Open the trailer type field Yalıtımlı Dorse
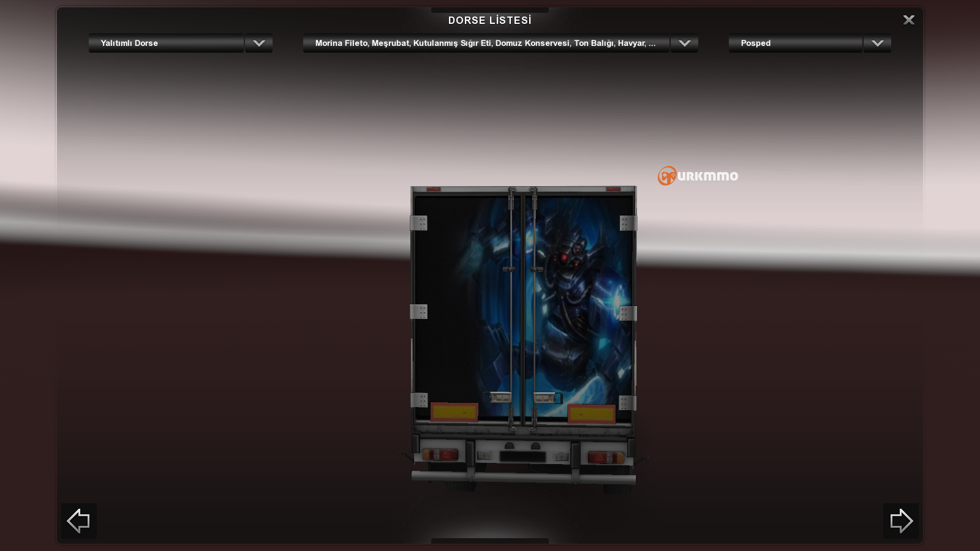980x551 pixels. (166, 43)
